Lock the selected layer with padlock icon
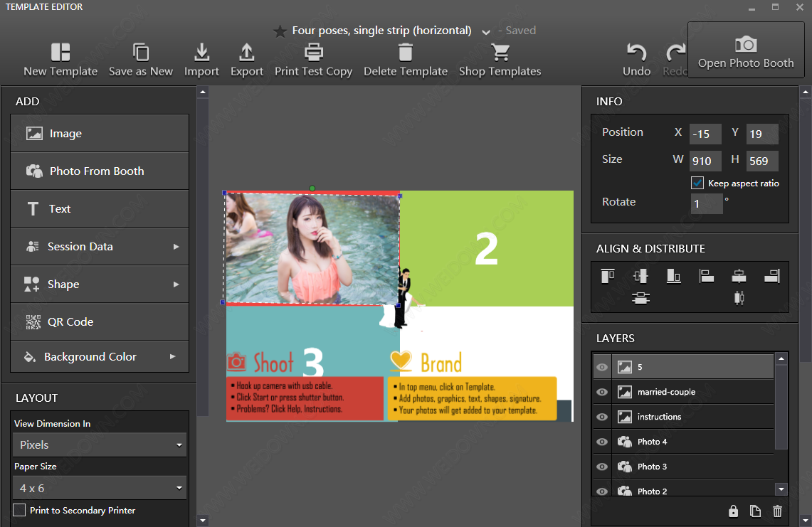Screen dimensions: 812x527 coord(733,511)
